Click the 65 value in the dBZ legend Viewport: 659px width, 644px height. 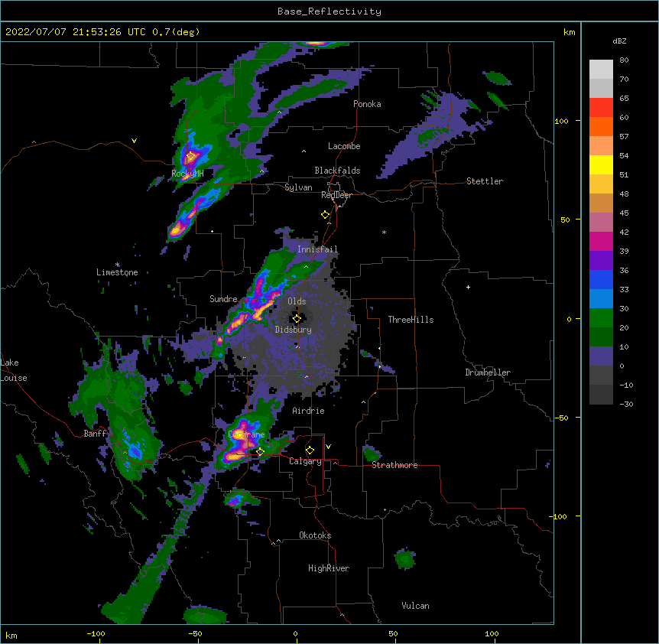coord(624,99)
